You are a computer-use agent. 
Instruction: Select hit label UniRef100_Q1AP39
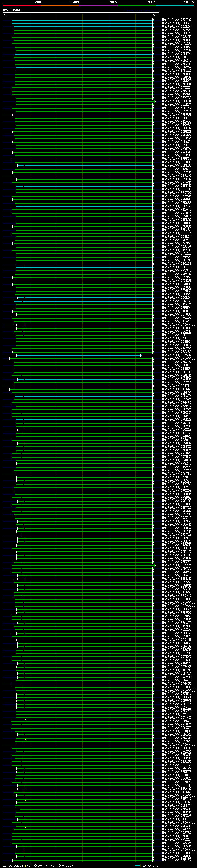point(176,78)
